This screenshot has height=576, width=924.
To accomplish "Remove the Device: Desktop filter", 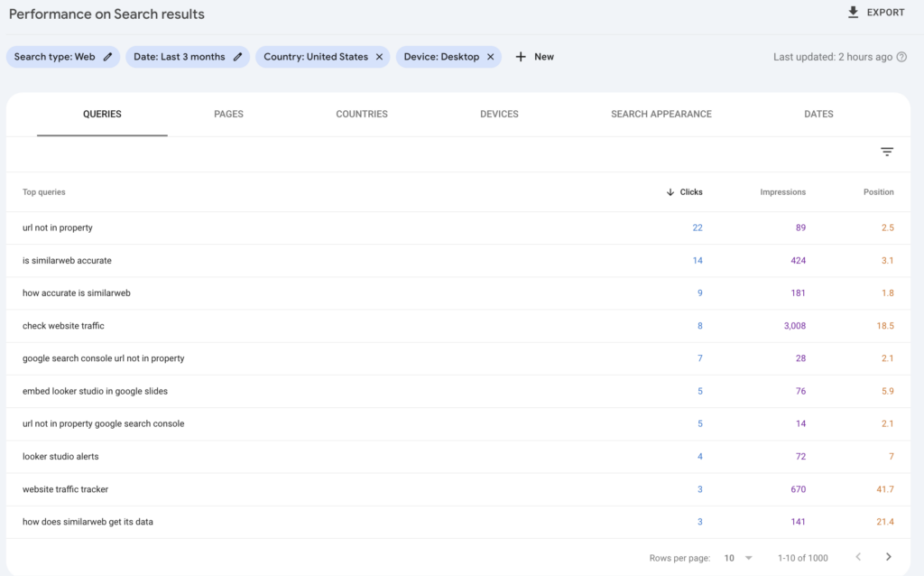I will point(490,57).
